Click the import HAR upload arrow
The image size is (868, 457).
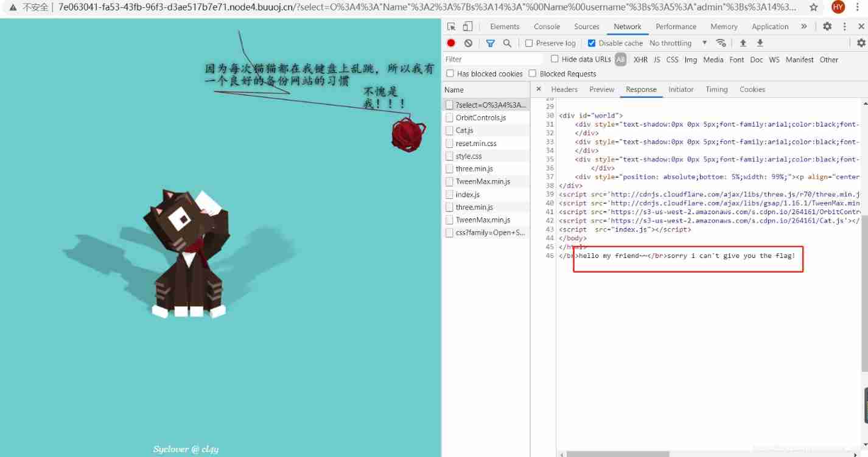click(x=743, y=43)
